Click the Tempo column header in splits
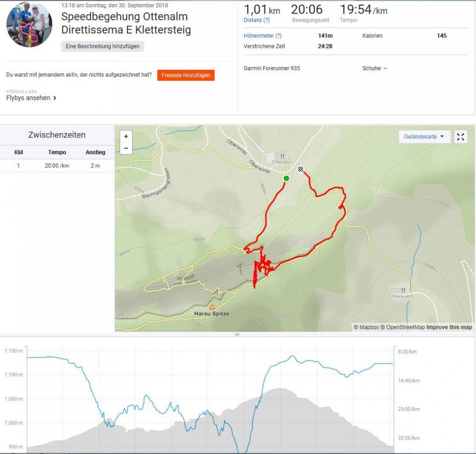Image resolution: width=476 pixels, height=454 pixels. pyautogui.click(x=57, y=152)
